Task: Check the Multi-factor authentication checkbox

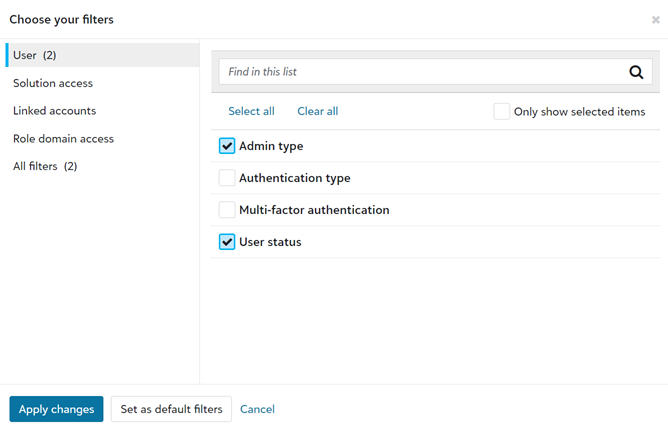Action: [x=227, y=210]
